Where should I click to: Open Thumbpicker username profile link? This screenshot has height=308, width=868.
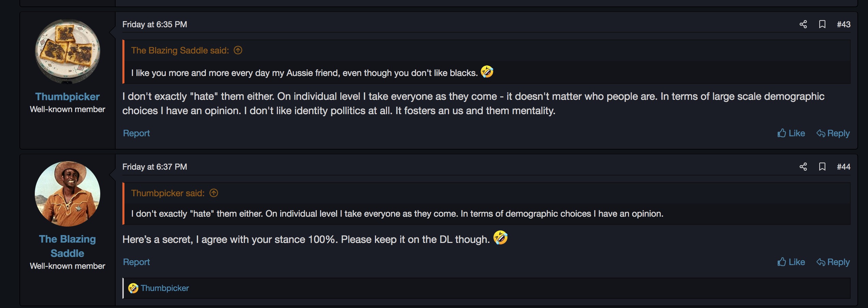coord(68,97)
